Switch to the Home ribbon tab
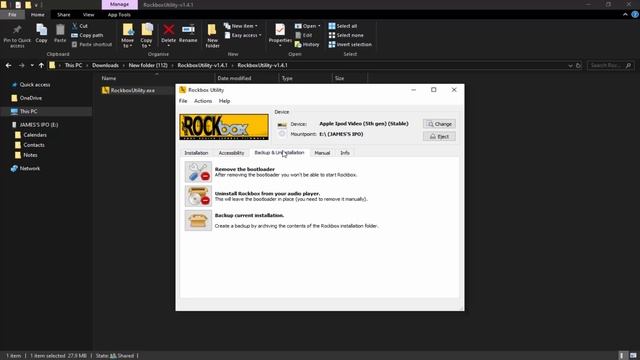The height and width of the screenshot is (360, 640). pyautogui.click(x=38, y=15)
